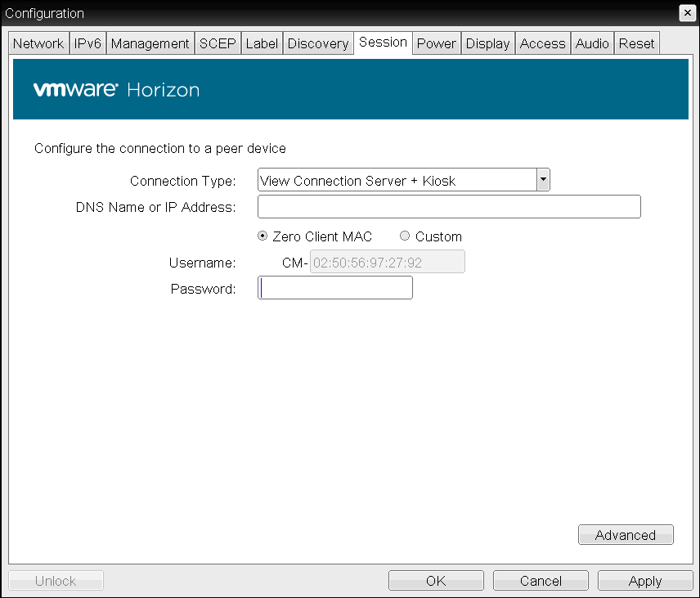Open the Discovery tab

click(x=318, y=43)
